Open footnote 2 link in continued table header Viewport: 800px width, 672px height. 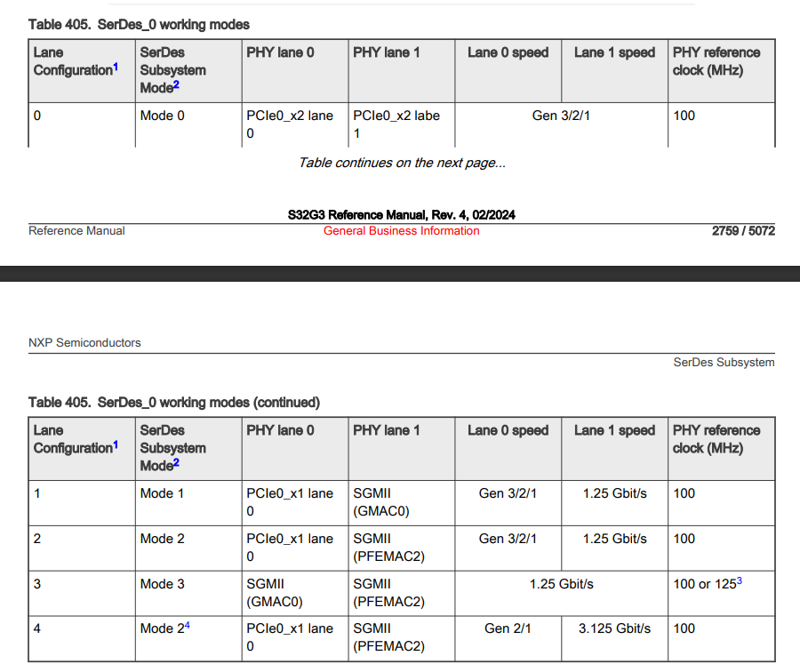tap(176, 463)
